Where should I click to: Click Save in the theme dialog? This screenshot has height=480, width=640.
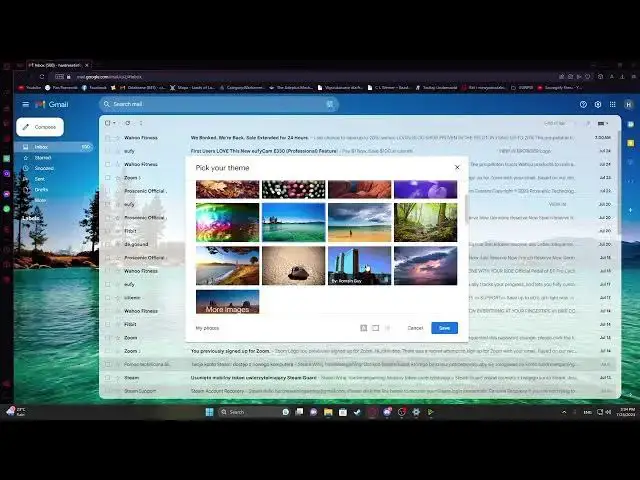[444, 328]
